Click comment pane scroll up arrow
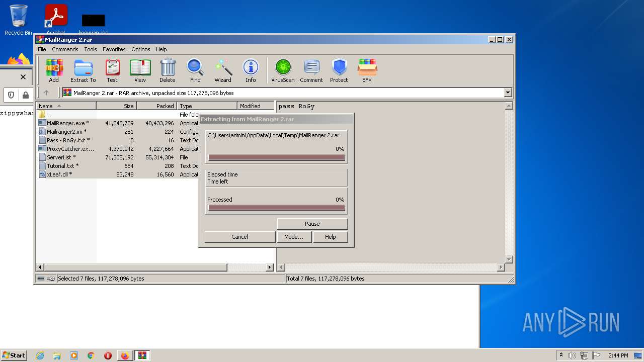Screen dimensions: 644x362 tap(509, 106)
